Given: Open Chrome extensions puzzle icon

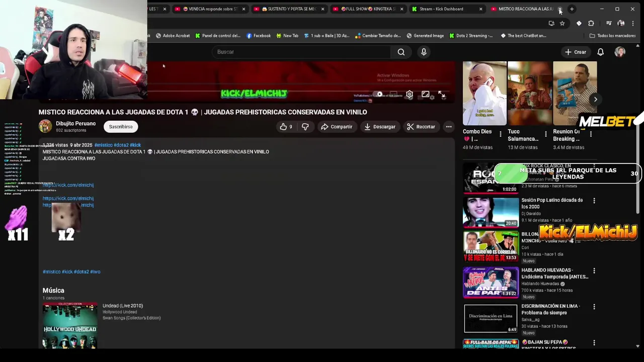Looking at the screenshot, I should 591,23.
